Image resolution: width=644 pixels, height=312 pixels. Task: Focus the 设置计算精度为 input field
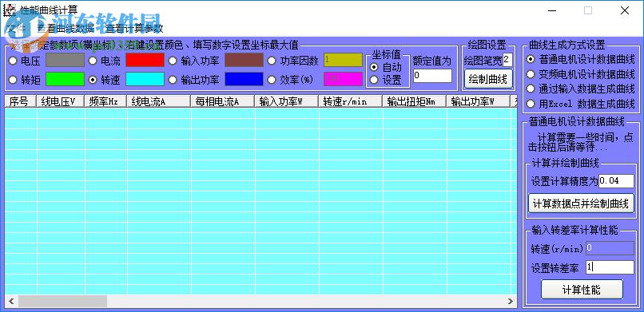pyautogui.click(x=616, y=181)
